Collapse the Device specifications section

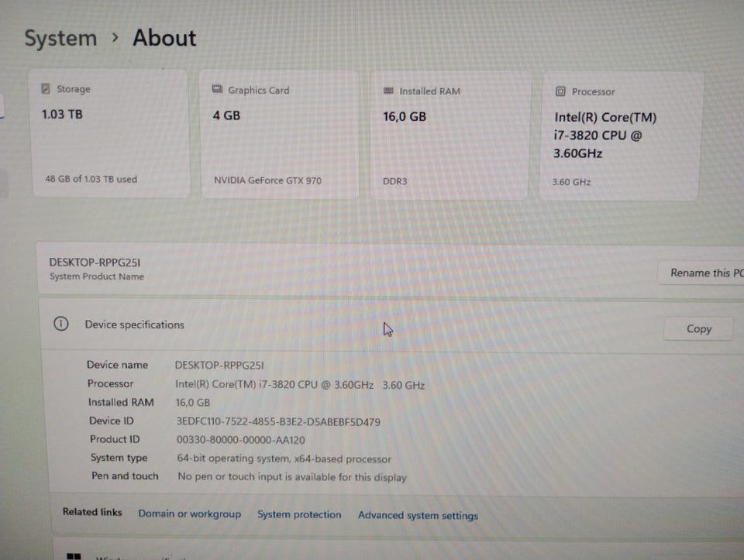click(387, 325)
